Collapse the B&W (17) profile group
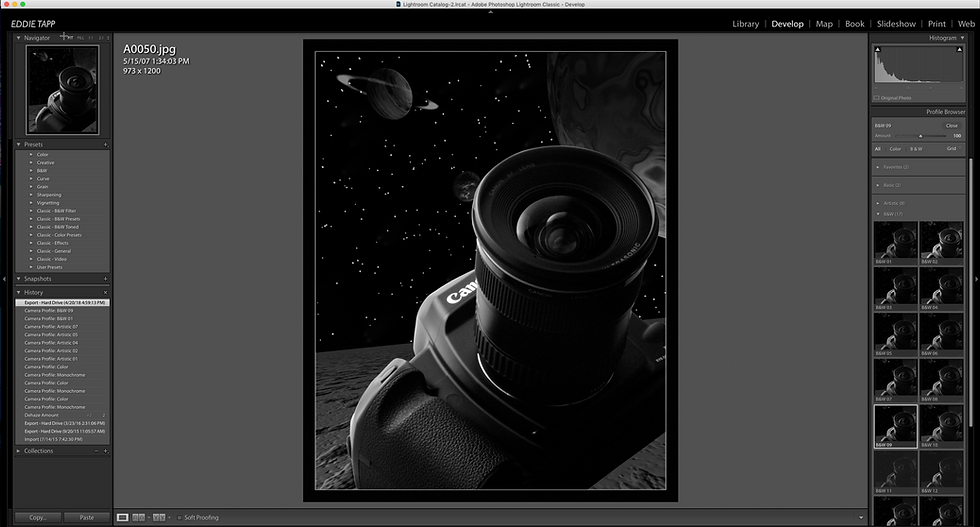This screenshot has height=527, width=980. point(878,214)
